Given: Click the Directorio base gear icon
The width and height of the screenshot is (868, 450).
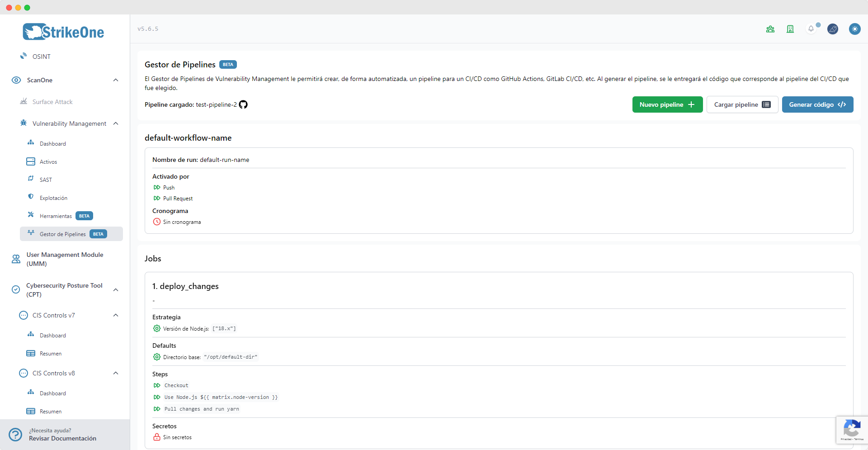Looking at the screenshot, I should coord(157,357).
